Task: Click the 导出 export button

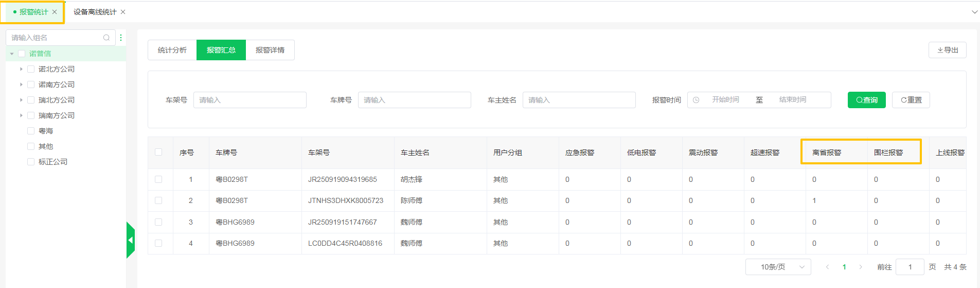Action: point(947,50)
